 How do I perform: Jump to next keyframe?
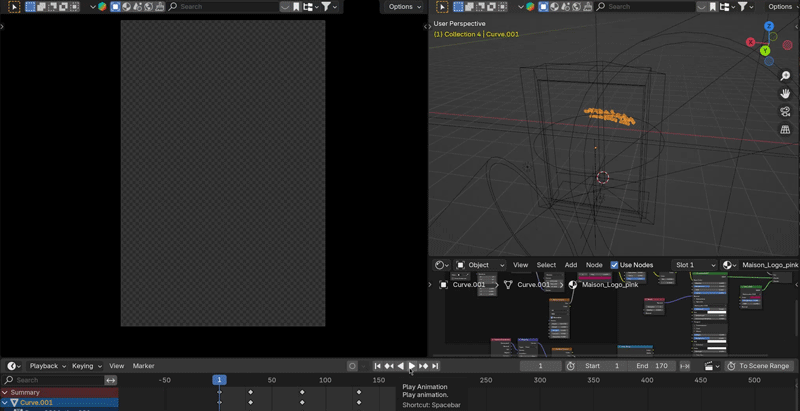tap(423, 366)
